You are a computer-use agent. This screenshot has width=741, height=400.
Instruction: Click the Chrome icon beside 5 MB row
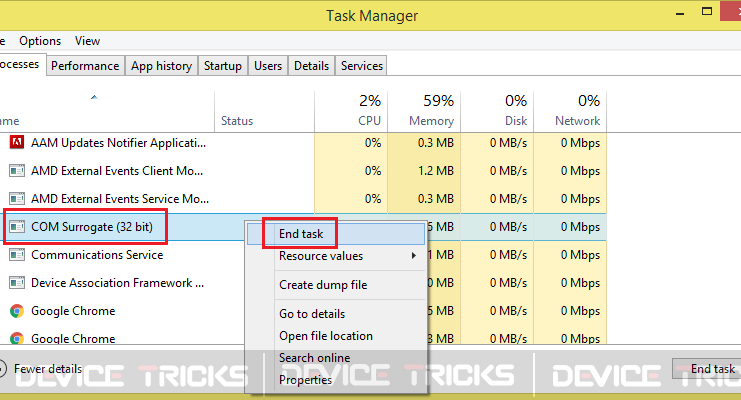(x=17, y=311)
